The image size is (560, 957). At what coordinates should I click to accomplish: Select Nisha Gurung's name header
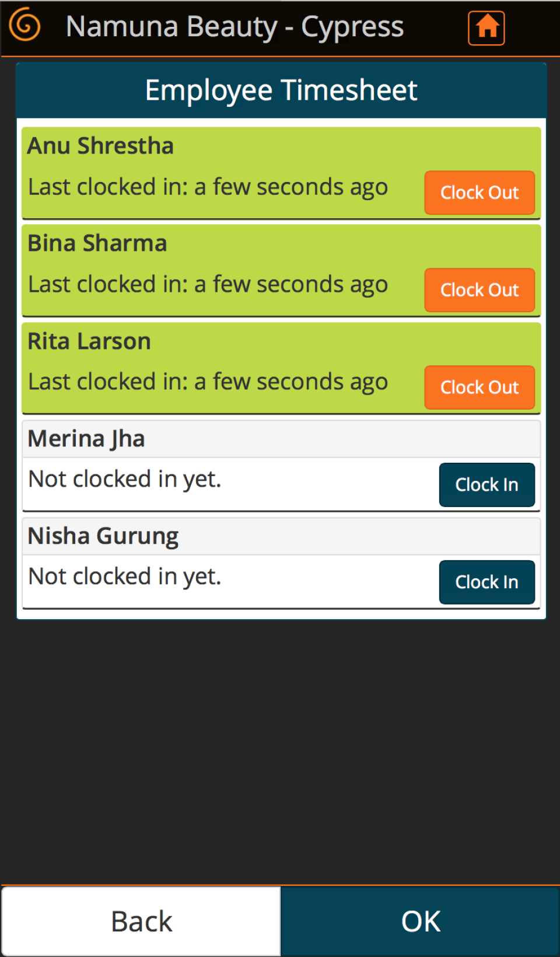(103, 536)
